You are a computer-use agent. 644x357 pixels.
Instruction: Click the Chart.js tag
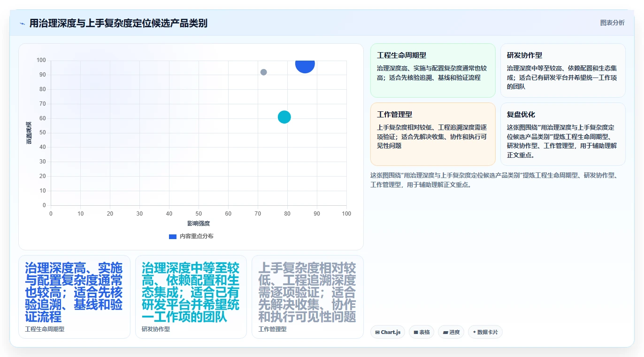(x=388, y=332)
